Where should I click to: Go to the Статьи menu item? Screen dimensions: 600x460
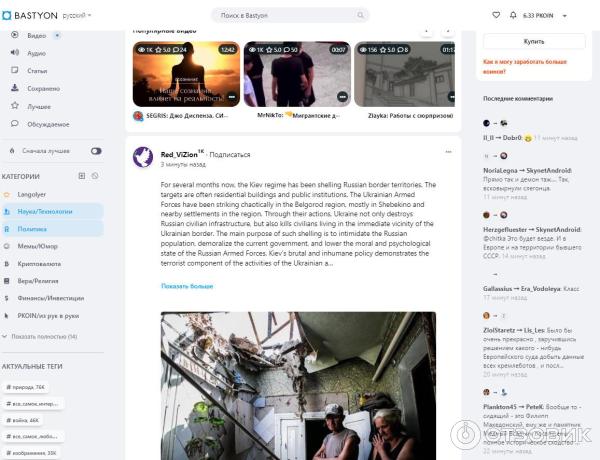[37, 71]
